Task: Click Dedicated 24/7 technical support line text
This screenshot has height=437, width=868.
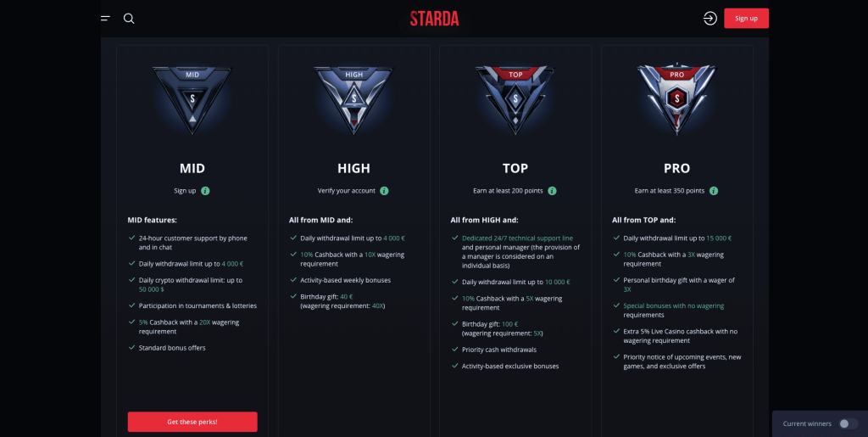Action: coord(518,238)
